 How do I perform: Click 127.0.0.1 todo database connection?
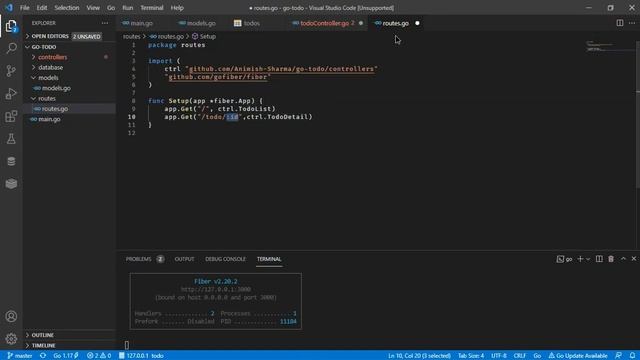coord(141,356)
